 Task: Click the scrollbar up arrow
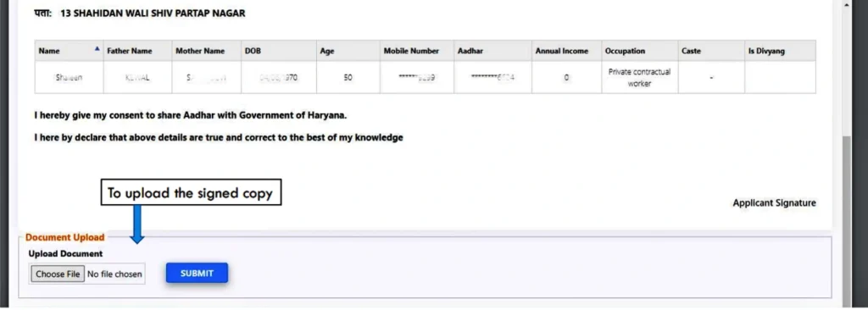(847, 4)
